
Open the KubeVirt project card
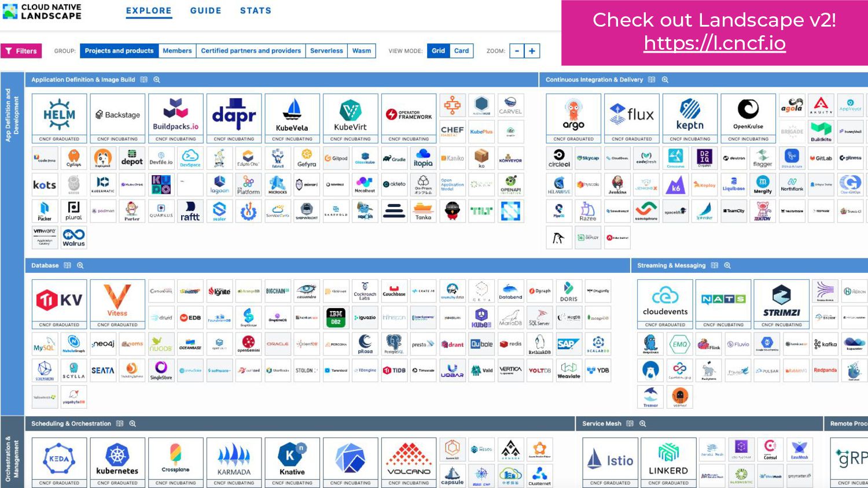(x=351, y=118)
